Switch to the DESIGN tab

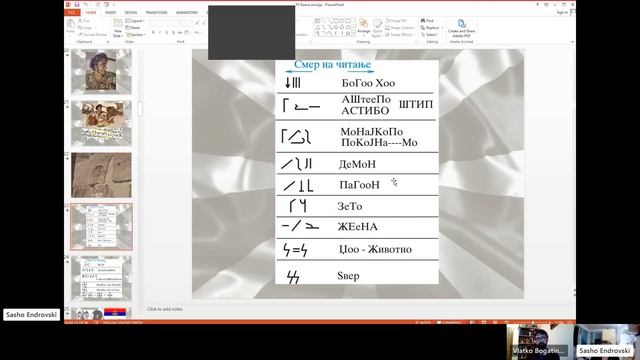[131, 13]
